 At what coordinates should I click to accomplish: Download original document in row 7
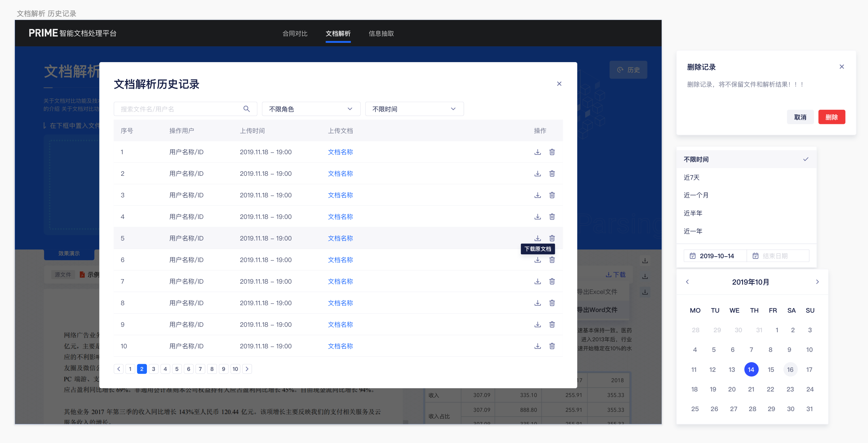(x=537, y=281)
